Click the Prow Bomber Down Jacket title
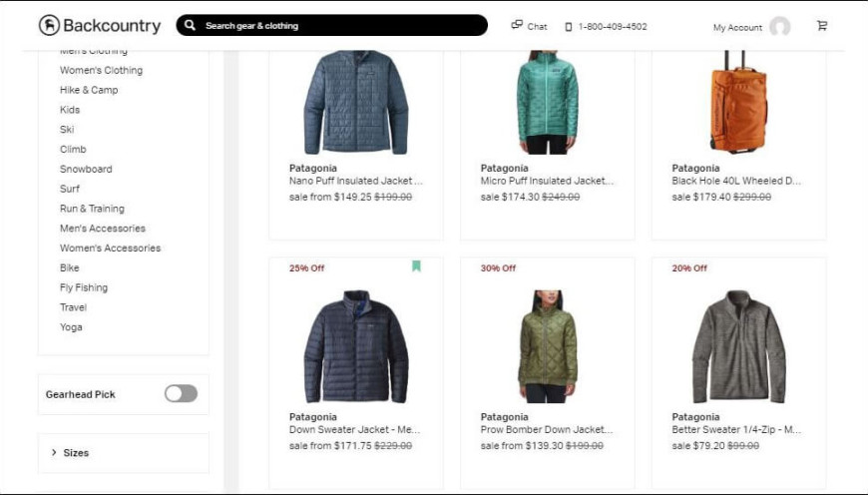Screen dimensions: 868x495 coord(547,430)
